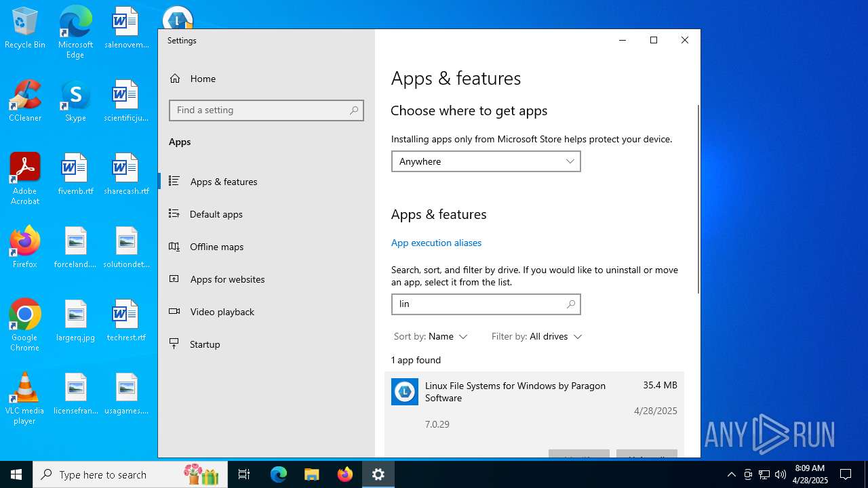The height and width of the screenshot is (488, 868).
Task: Open Video playback settings
Action: pyautogui.click(x=266, y=312)
